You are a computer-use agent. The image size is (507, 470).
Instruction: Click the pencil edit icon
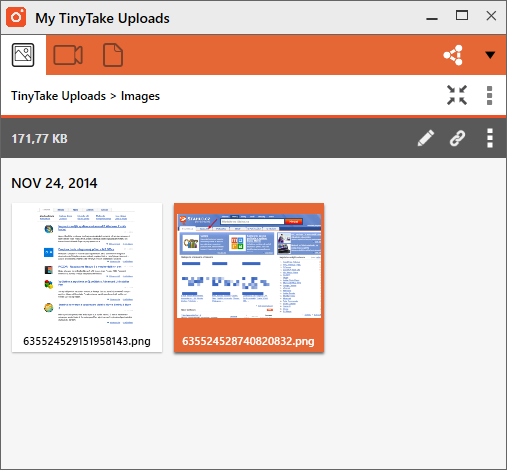tap(426, 138)
